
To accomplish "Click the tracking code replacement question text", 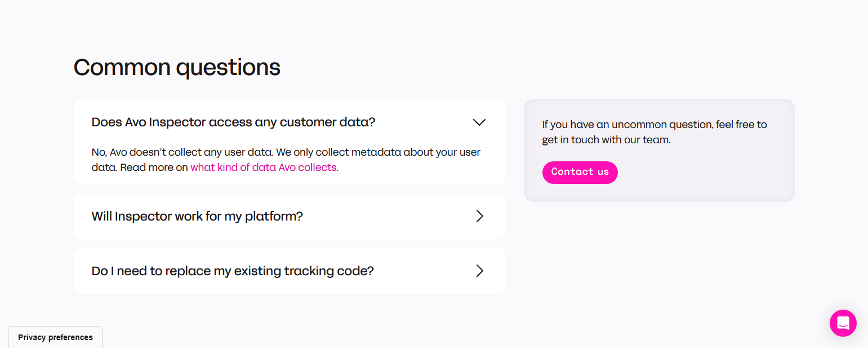I will coord(233,271).
